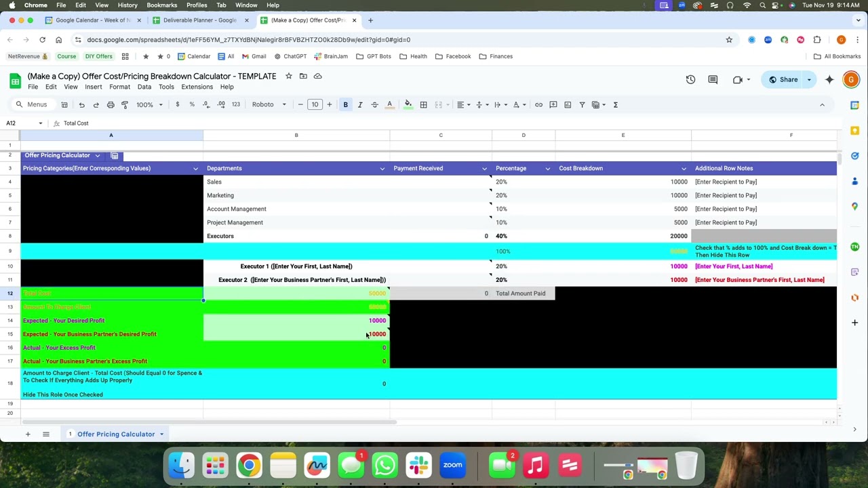The width and height of the screenshot is (868, 488).
Task: Format as currency with dollar icon
Action: (x=178, y=104)
